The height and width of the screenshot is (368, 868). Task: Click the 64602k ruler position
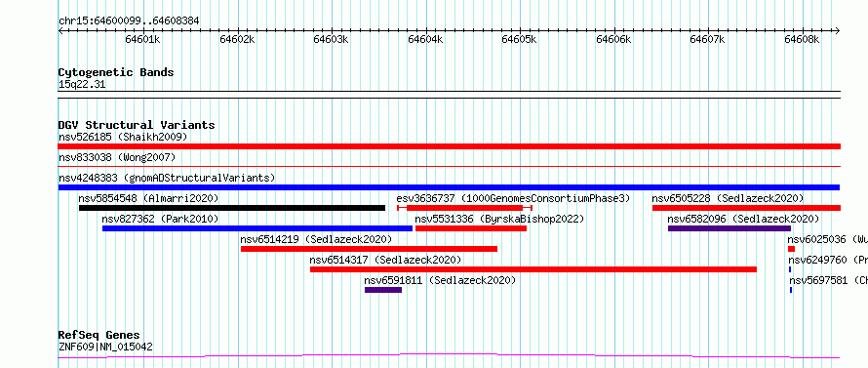[237, 39]
